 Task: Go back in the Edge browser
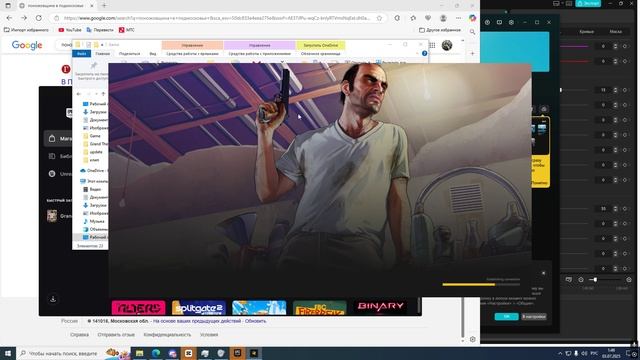tap(9, 18)
